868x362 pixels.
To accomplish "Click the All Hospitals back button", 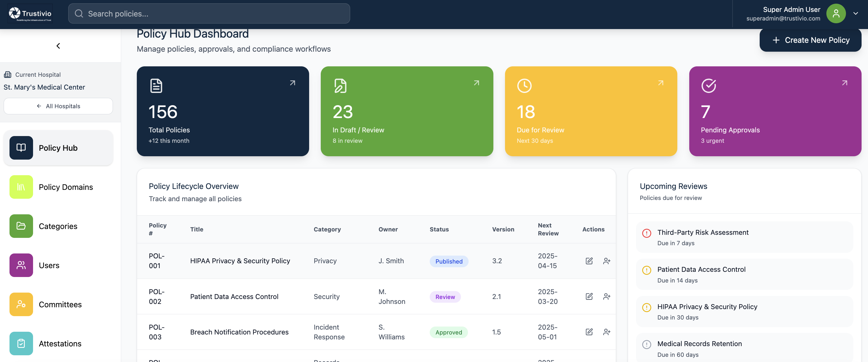I will tap(58, 106).
